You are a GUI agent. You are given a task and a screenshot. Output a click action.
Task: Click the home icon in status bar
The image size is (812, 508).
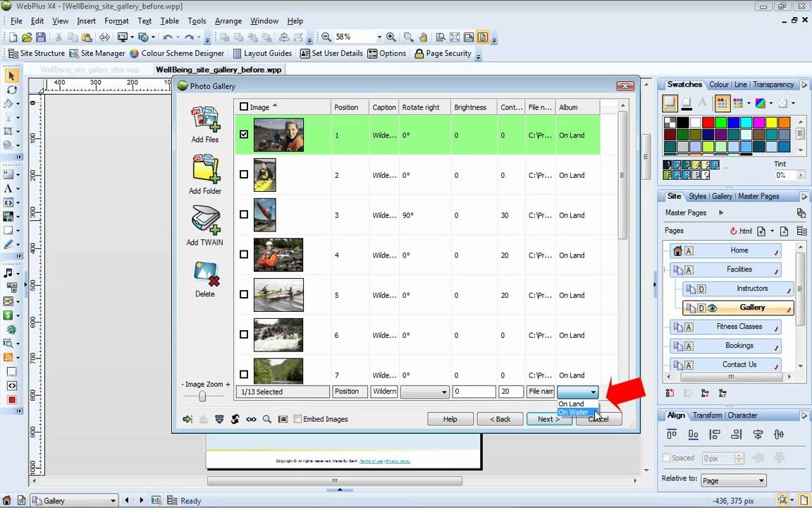pos(6,500)
